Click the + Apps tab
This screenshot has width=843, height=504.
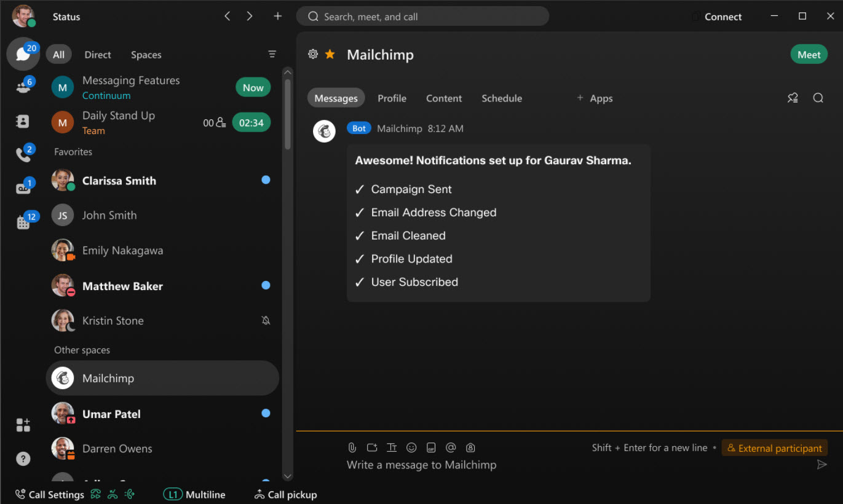[594, 98]
